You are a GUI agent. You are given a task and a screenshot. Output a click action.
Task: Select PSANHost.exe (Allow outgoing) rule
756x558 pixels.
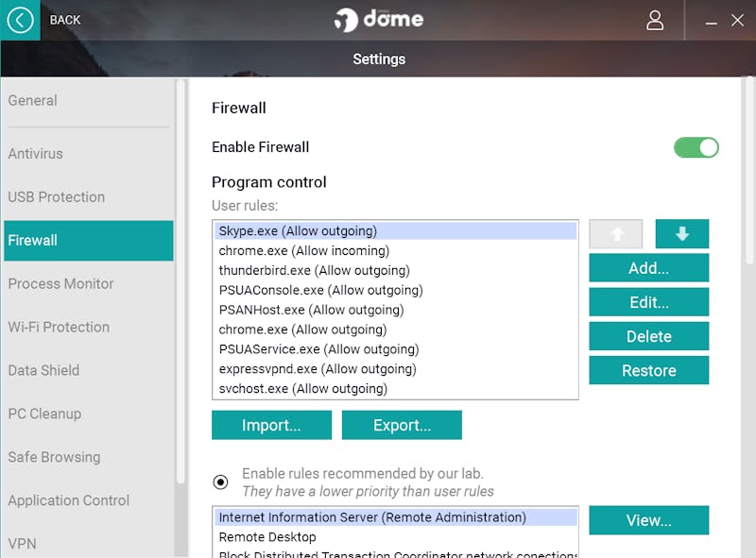click(x=395, y=310)
